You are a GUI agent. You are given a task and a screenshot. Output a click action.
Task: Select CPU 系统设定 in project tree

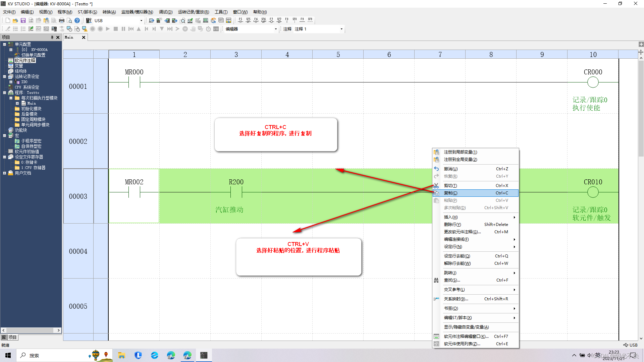(x=27, y=87)
